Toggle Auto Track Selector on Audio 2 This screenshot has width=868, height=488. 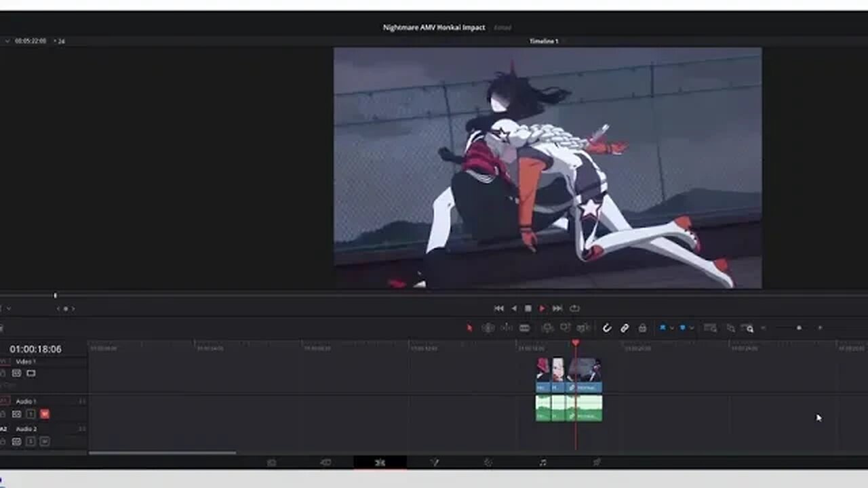coord(16,441)
